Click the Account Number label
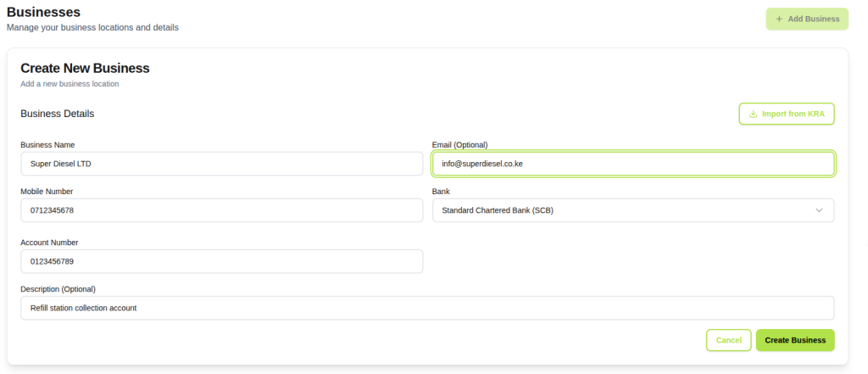Viewport: 868px width, 374px height. click(x=49, y=243)
